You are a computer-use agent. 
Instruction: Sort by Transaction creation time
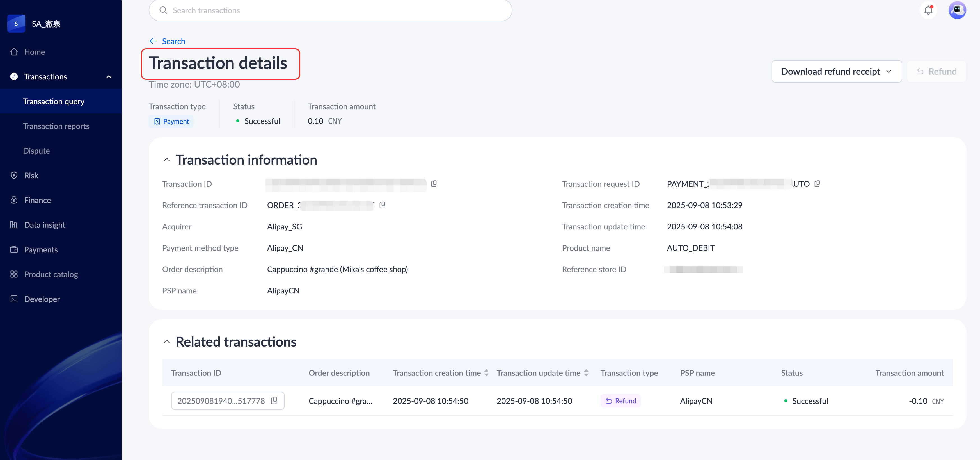coord(486,373)
